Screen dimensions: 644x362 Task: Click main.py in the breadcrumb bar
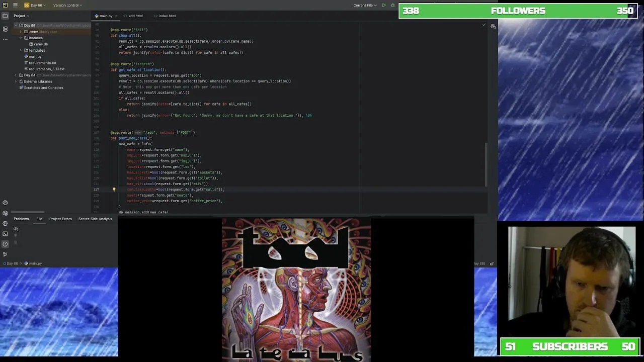click(33, 263)
